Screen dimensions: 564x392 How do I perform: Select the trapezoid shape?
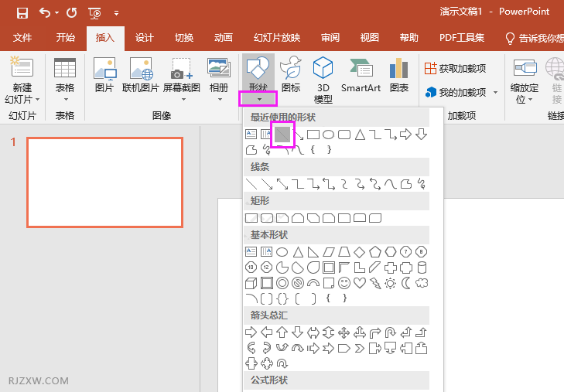344,252
